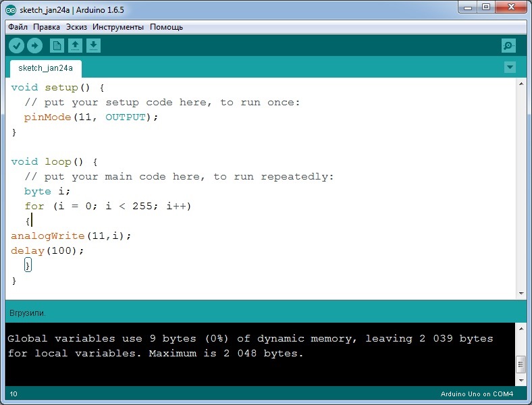532x405 pixels.
Task: Minimize the Arduino window
Action: (x=468, y=7)
